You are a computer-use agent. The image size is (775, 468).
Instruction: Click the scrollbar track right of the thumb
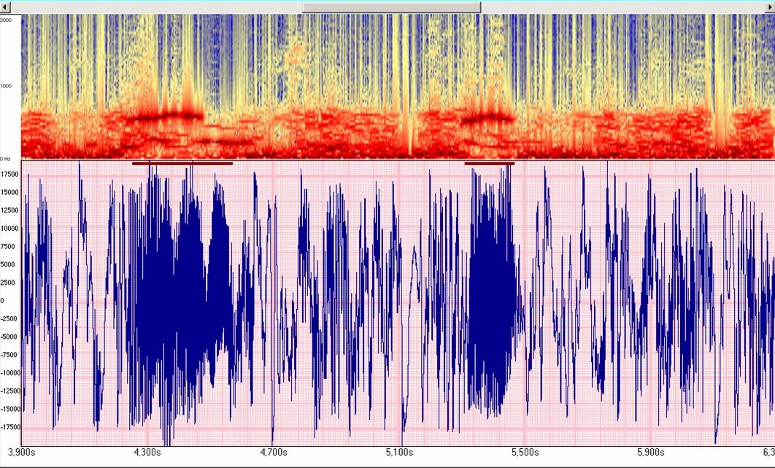[x=620, y=7]
